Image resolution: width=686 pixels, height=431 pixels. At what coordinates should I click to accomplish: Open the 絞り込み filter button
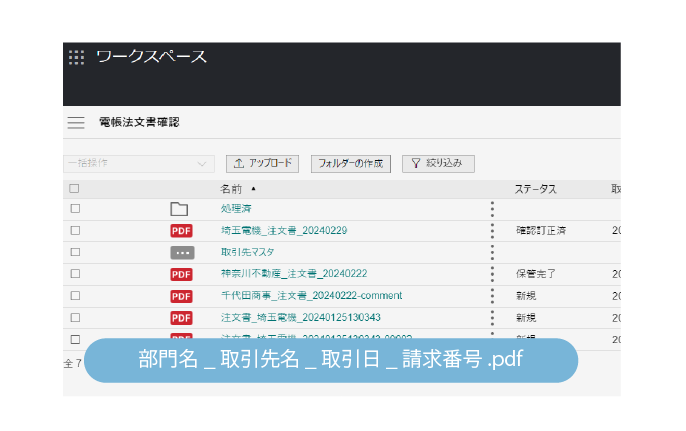438,164
